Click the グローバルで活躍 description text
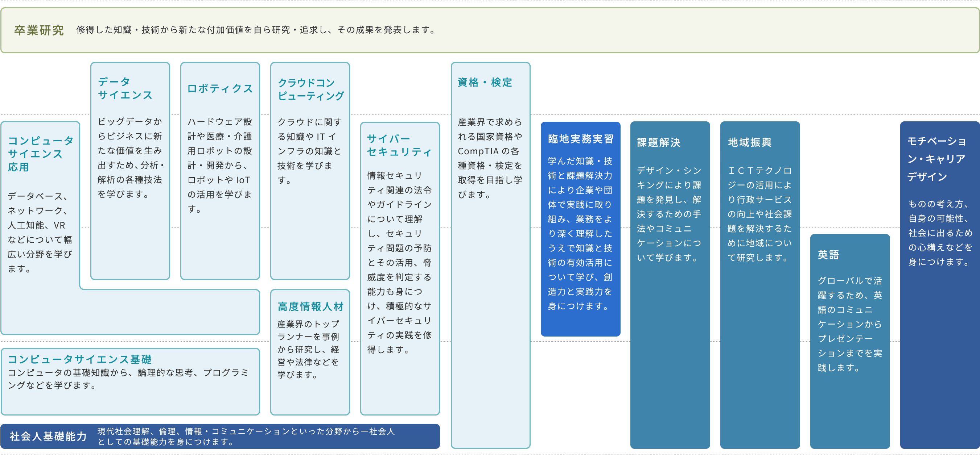The width and height of the screenshot is (980, 455). click(849, 324)
